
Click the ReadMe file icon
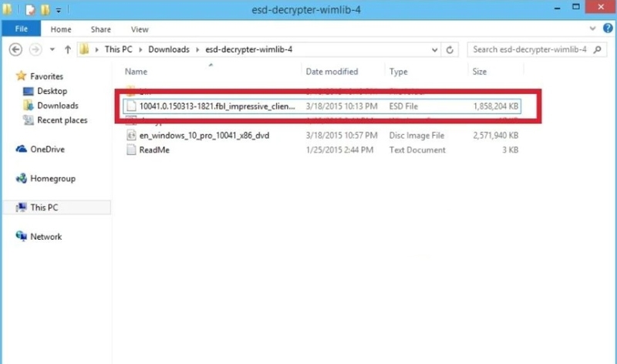point(131,150)
